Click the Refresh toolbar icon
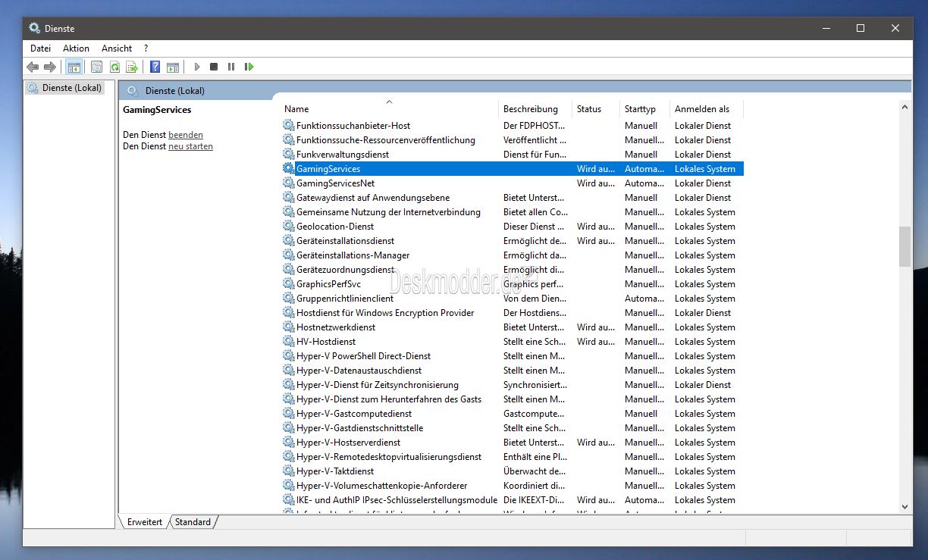 click(x=114, y=67)
